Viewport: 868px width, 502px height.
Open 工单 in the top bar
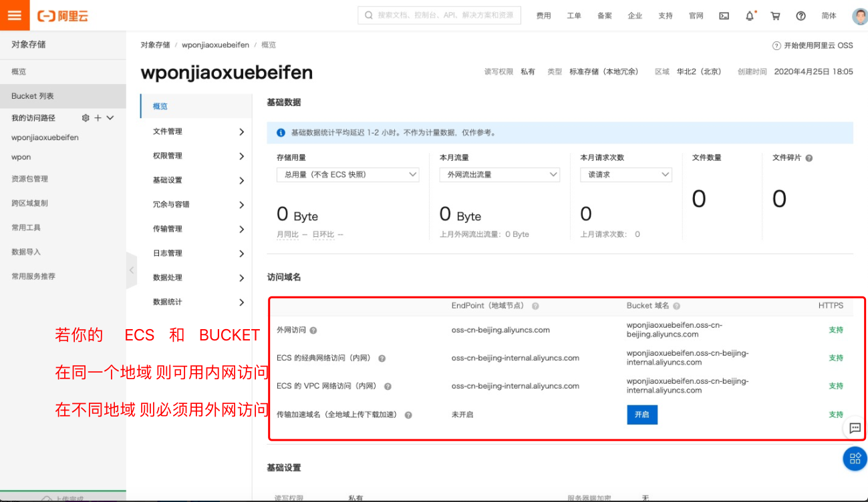click(574, 16)
